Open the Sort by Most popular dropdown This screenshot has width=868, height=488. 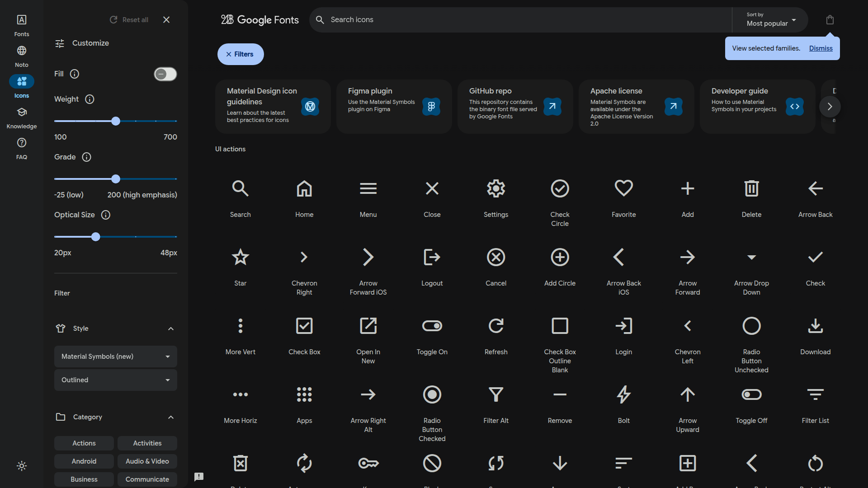pos(770,20)
